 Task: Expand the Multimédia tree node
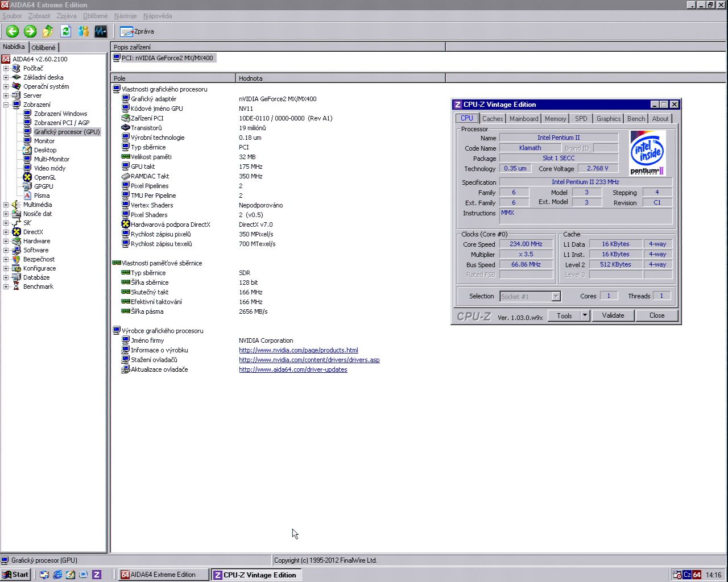point(6,205)
